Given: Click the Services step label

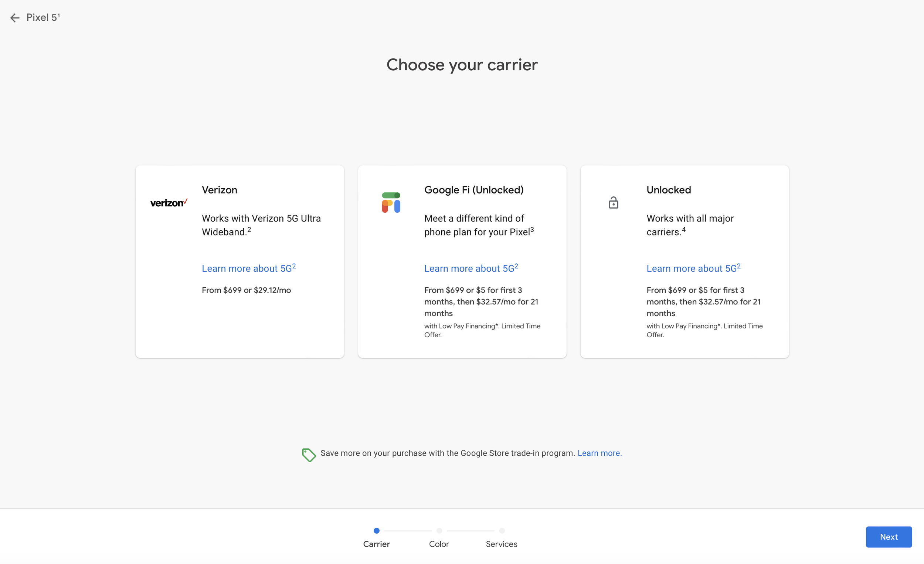Looking at the screenshot, I should 502,544.
